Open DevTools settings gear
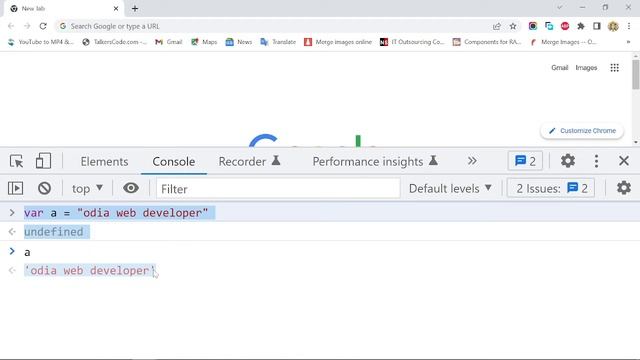Viewport: 640px width, 360px height. click(568, 161)
